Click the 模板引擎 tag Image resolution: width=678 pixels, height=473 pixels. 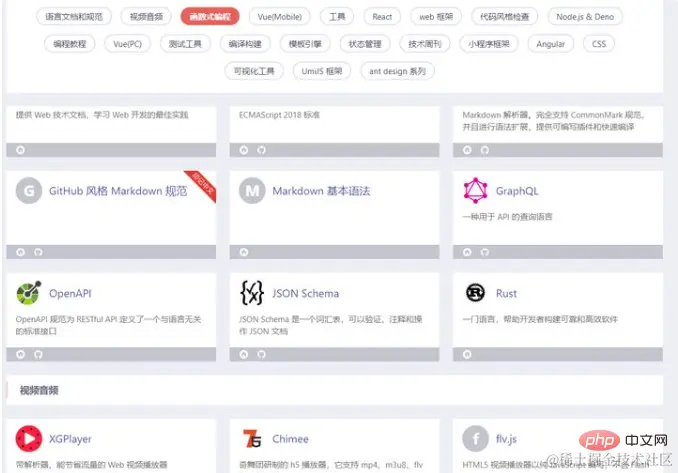click(x=305, y=44)
